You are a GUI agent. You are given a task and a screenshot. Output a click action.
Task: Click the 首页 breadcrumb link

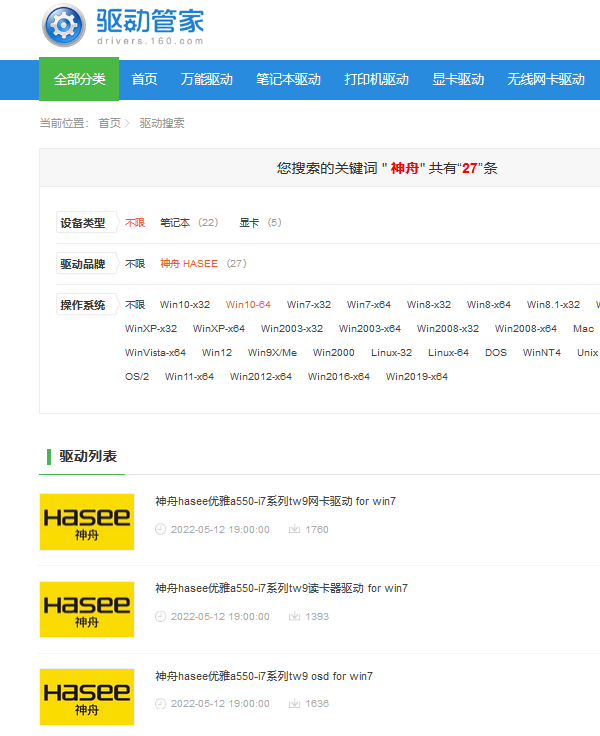pyautogui.click(x=110, y=123)
